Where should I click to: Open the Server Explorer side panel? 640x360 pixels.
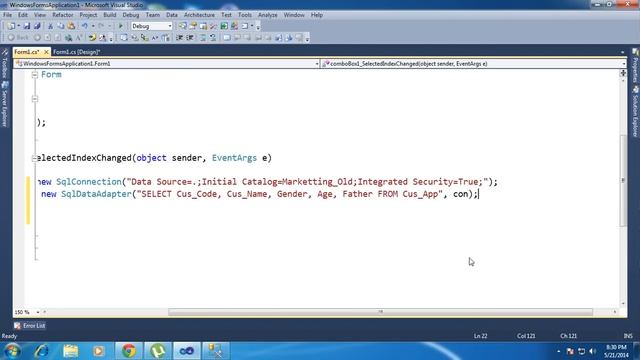click(x=5, y=104)
